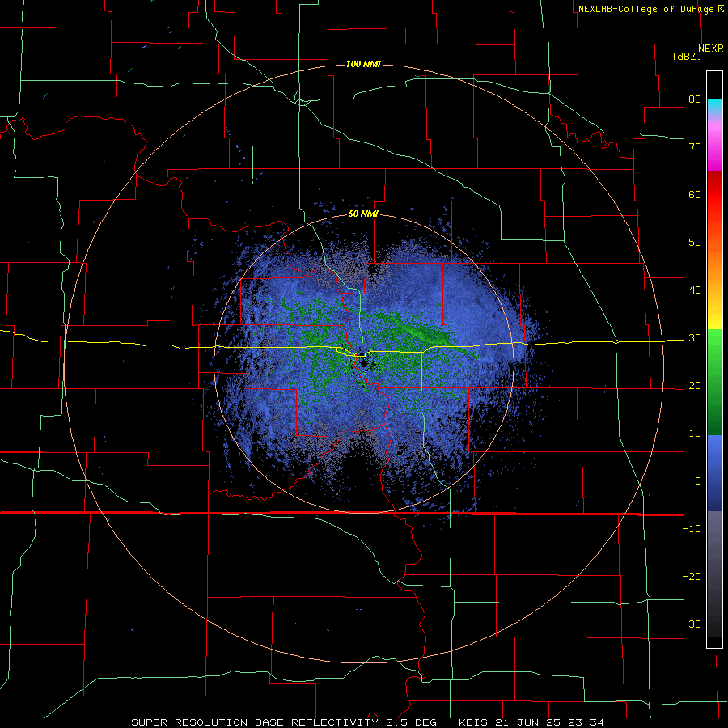Image resolution: width=728 pixels, height=728 pixels.
Task: Click the -30 dBZ scale value
Action: (692, 624)
